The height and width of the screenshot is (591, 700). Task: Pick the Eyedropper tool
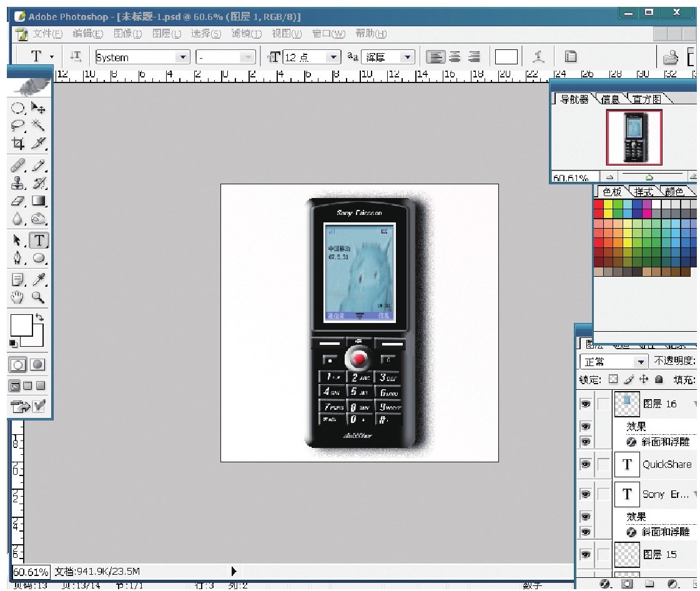[38, 280]
